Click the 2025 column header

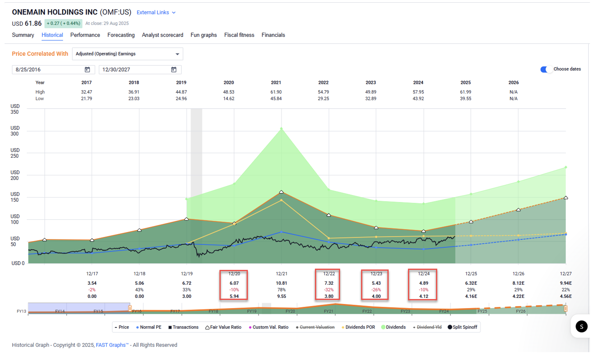coord(466,83)
